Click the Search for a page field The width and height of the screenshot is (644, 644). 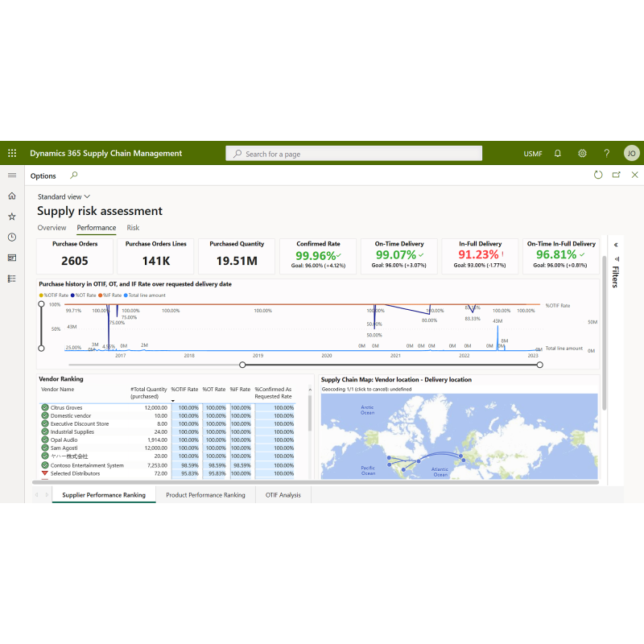(x=353, y=154)
